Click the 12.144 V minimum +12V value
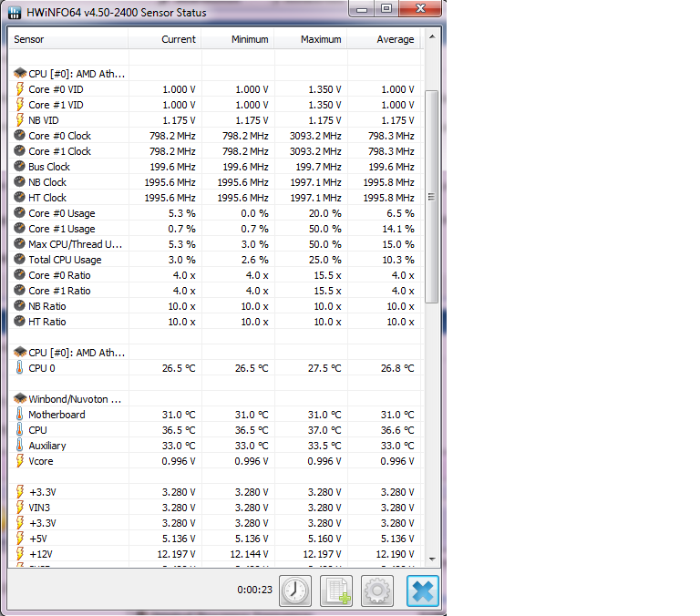700x616 pixels. (249, 554)
